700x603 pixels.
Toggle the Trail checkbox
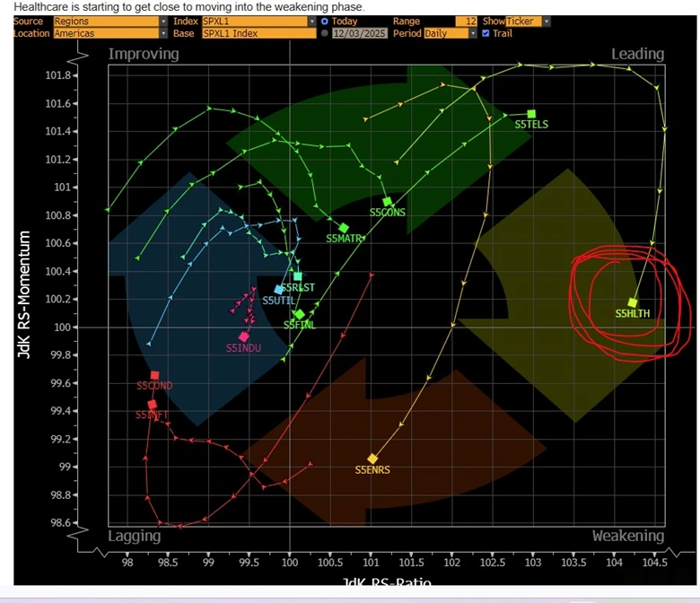click(x=486, y=33)
